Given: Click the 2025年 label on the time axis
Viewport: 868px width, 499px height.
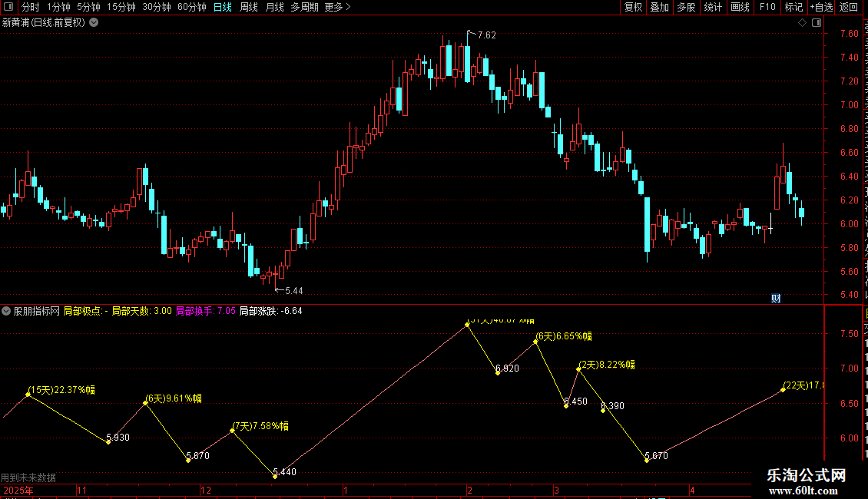Looking at the screenshot, I should coord(18,490).
